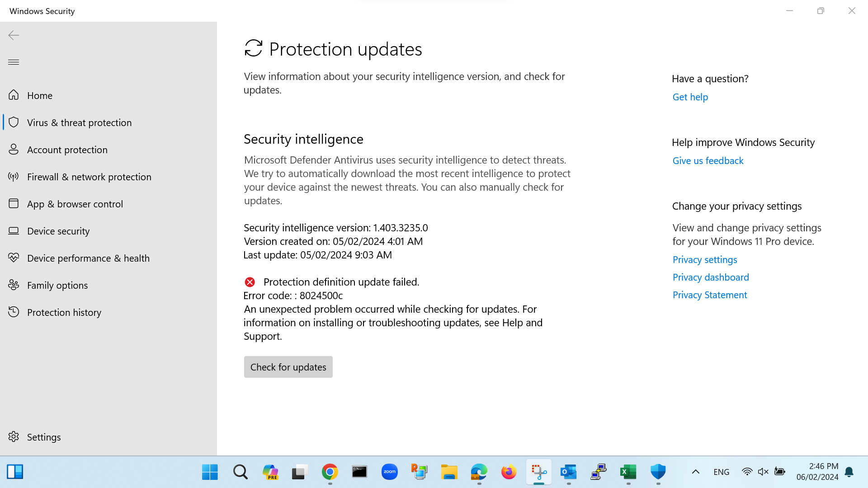This screenshot has height=488, width=868.
Task: Show hidden system tray icons
Action: [x=696, y=472]
